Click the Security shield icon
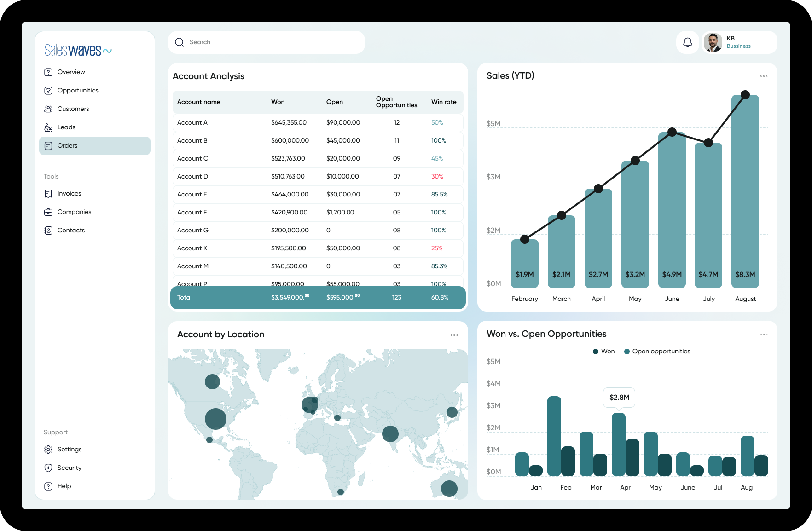812x531 pixels. pos(48,468)
